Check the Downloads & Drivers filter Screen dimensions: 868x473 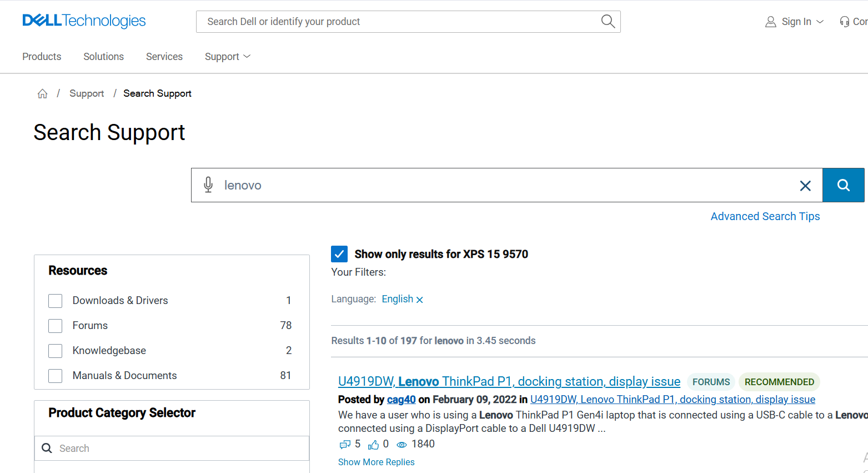point(56,301)
